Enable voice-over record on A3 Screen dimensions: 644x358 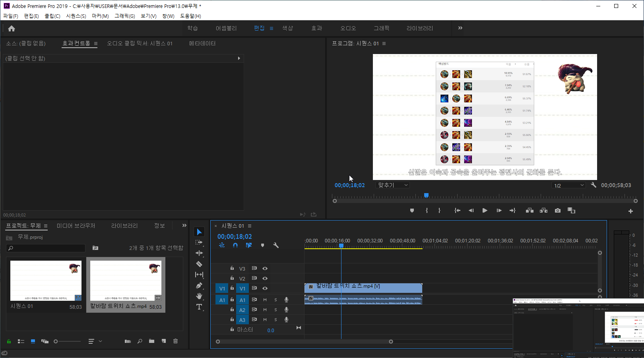286,320
